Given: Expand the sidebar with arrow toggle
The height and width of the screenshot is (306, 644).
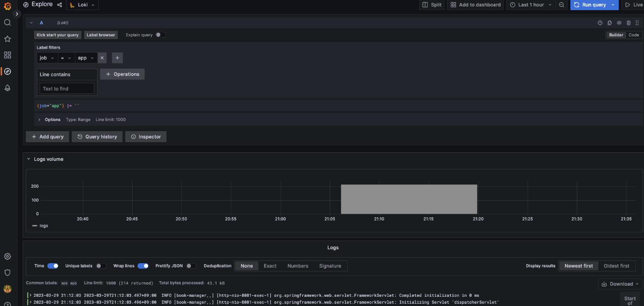Looking at the screenshot, I should pyautogui.click(x=17, y=14).
